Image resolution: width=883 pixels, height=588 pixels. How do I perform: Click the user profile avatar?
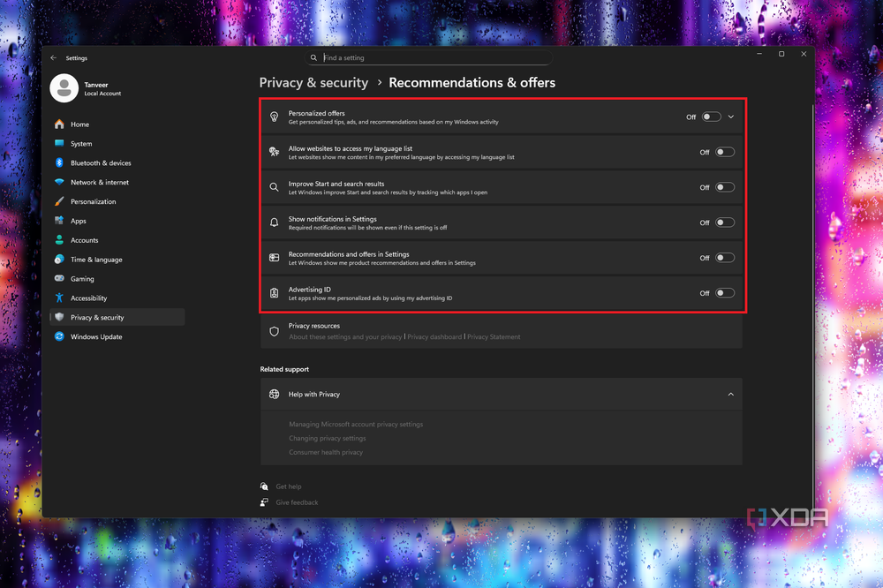[x=64, y=88]
